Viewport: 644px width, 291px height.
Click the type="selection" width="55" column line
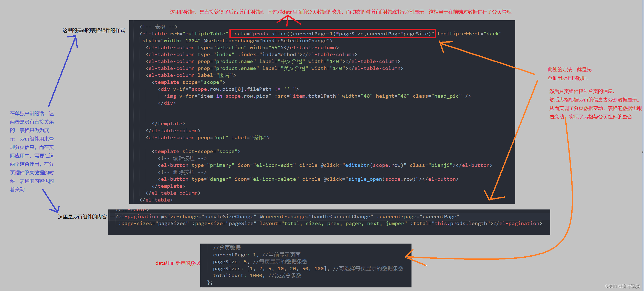pos(242,47)
